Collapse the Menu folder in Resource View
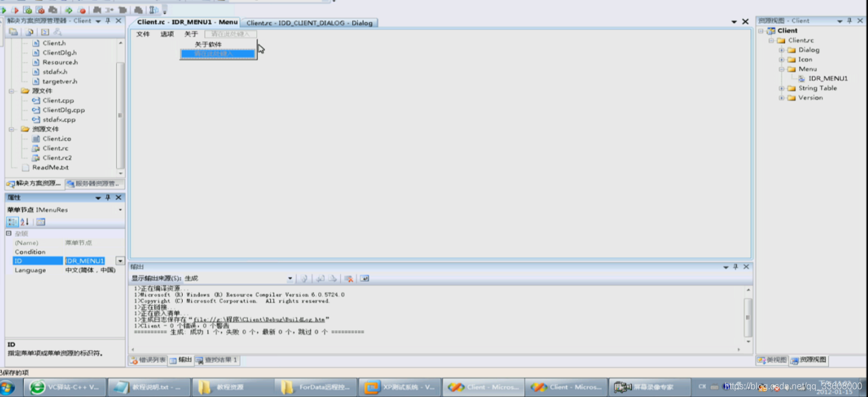The height and width of the screenshot is (397, 868). pyautogui.click(x=782, y=69)
